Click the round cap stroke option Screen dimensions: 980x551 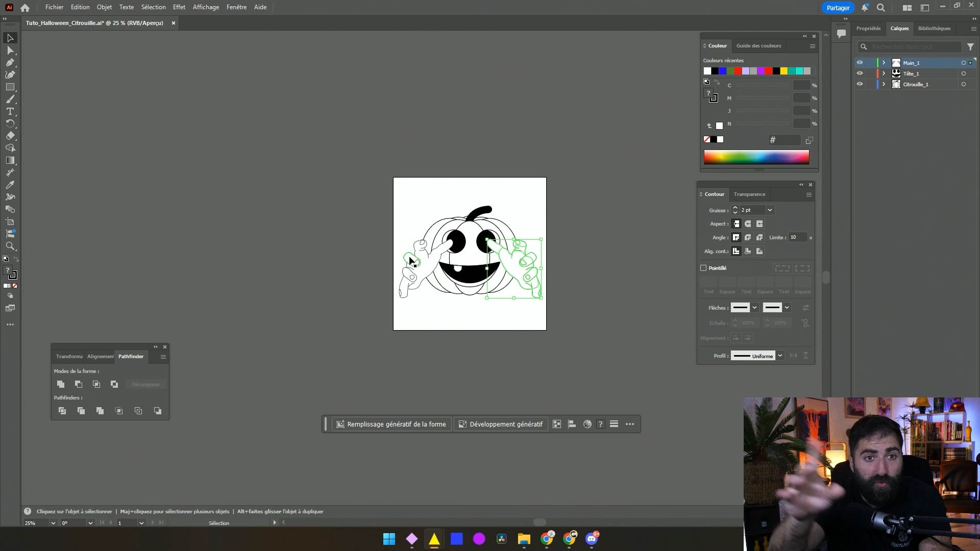[x=748, y=224]
